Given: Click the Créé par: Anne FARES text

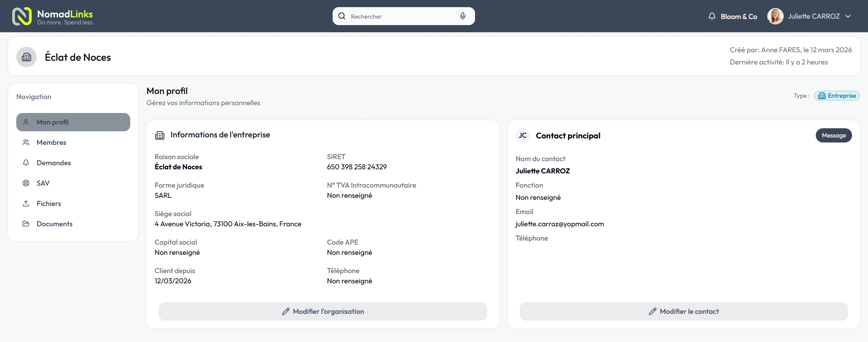Looking at the screenshot, I should click(x=791, y=50).
